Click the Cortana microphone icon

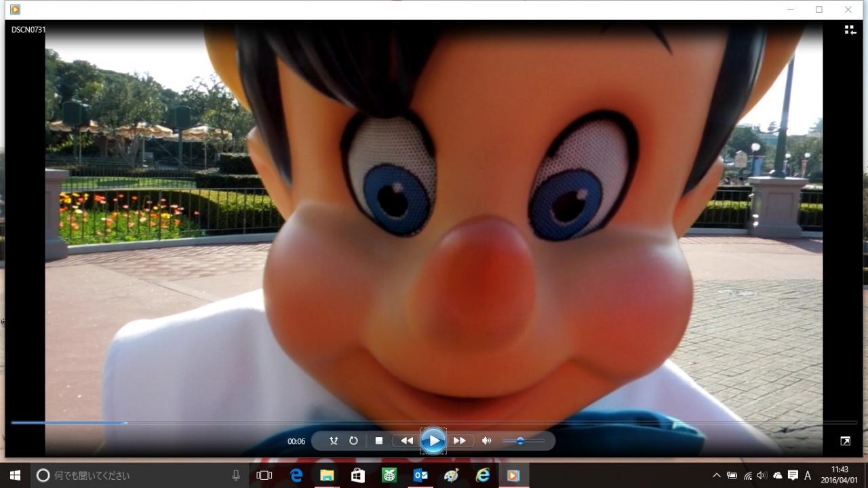tap(236, 475)
